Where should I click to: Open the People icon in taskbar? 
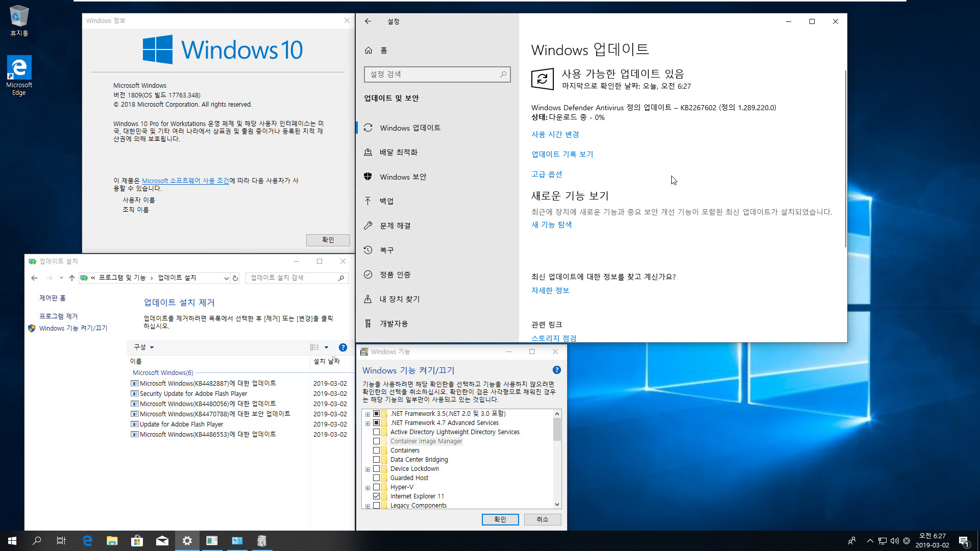tap(851, 541)
